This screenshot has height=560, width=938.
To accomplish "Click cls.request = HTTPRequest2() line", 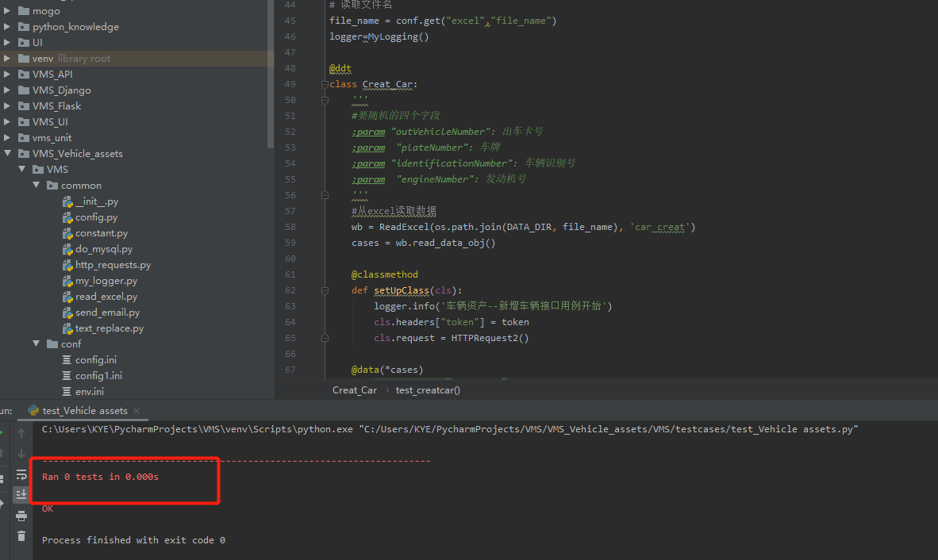I will click(x=451, y=338).
